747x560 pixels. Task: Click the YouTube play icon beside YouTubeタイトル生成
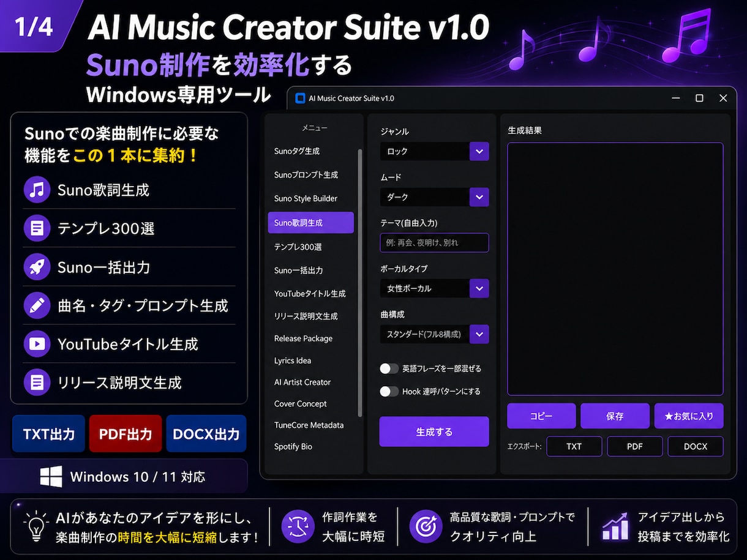[37, 344]
